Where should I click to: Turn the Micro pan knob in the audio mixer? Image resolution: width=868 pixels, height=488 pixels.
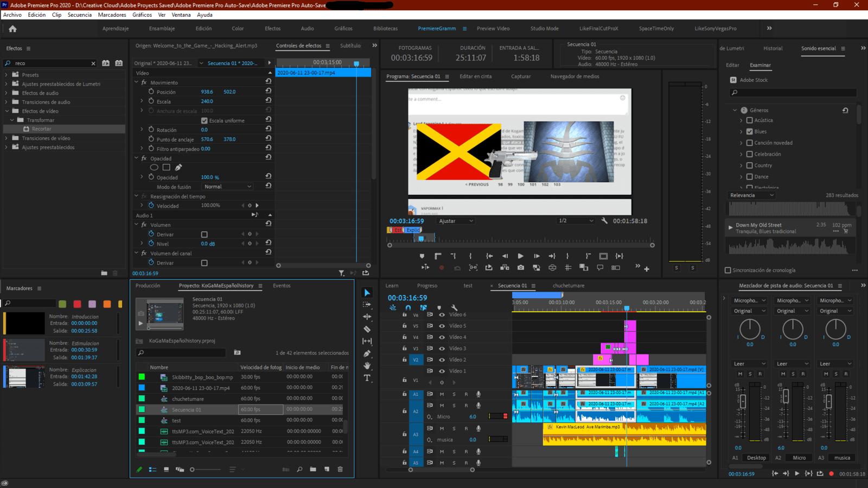(x=793, y=330)
